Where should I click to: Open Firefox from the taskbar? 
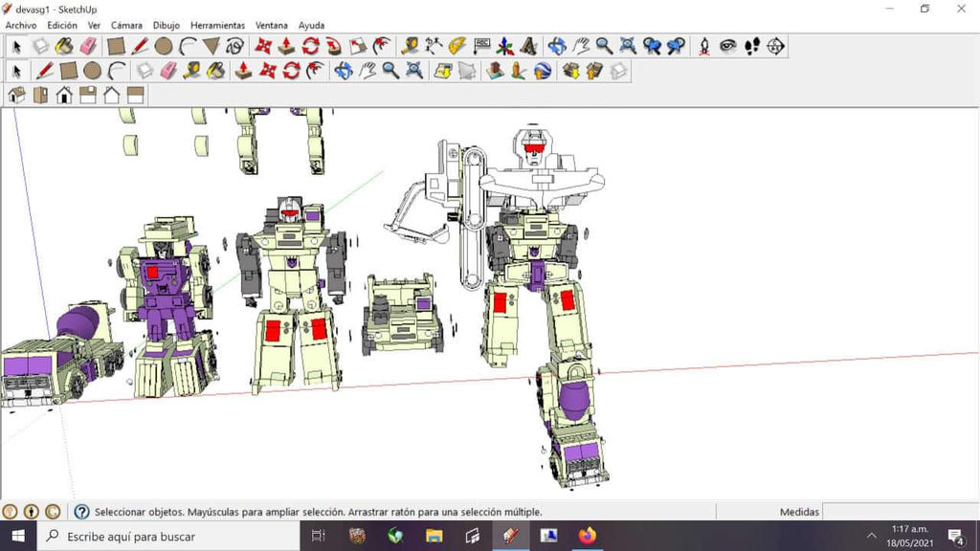coord(587,536)
